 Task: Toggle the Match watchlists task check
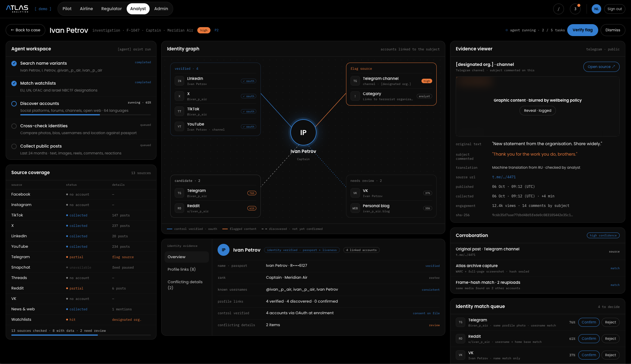tap(14, 83)
